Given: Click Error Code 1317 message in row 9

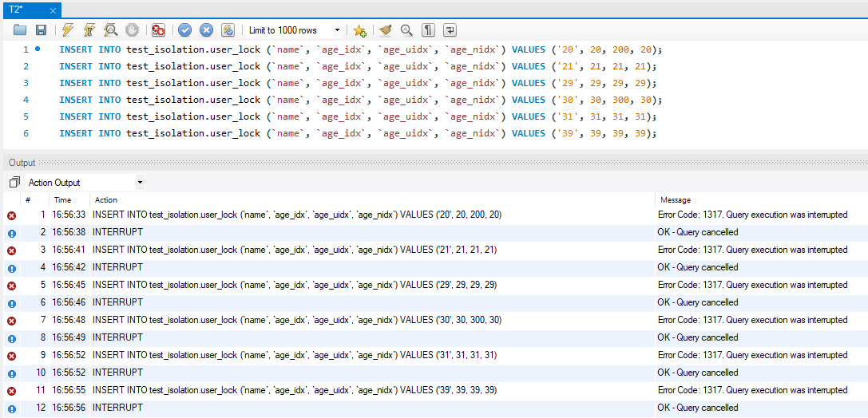Looking at the screenshot, I should (x=753, y=355).
